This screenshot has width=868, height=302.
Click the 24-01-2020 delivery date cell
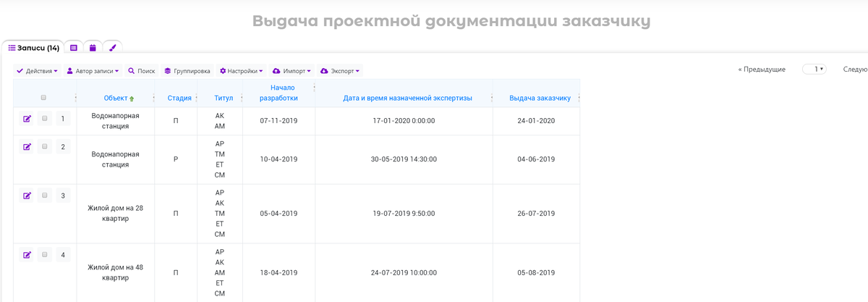pos(536,120)
